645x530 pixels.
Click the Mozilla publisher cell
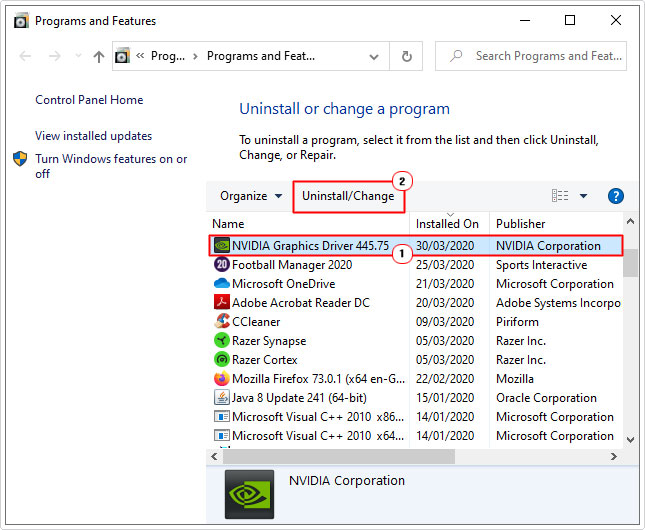[515, 379]
